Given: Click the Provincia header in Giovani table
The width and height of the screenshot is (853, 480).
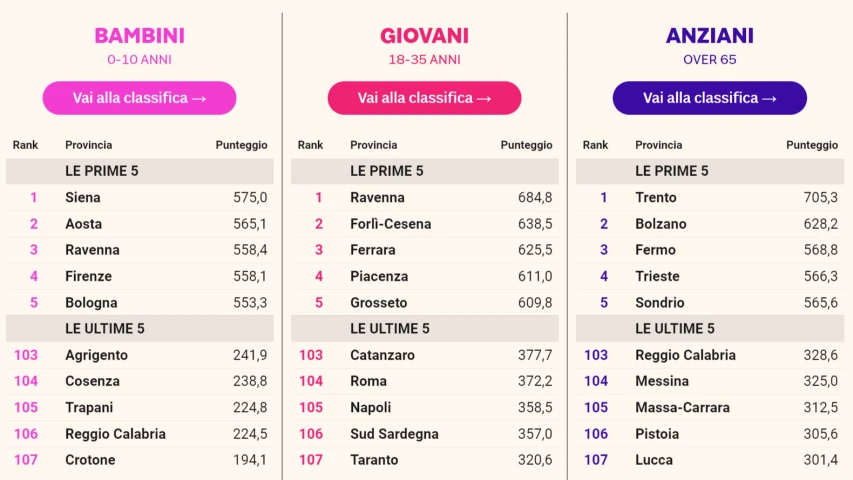Looking at the screenshot, I should (x=373, y=145).
